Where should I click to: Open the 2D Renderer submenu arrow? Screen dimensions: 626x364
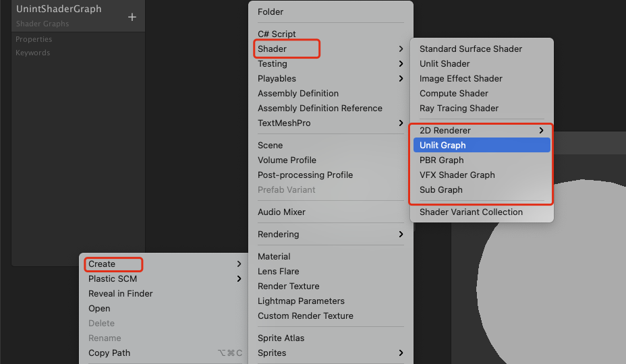[541, 131]
